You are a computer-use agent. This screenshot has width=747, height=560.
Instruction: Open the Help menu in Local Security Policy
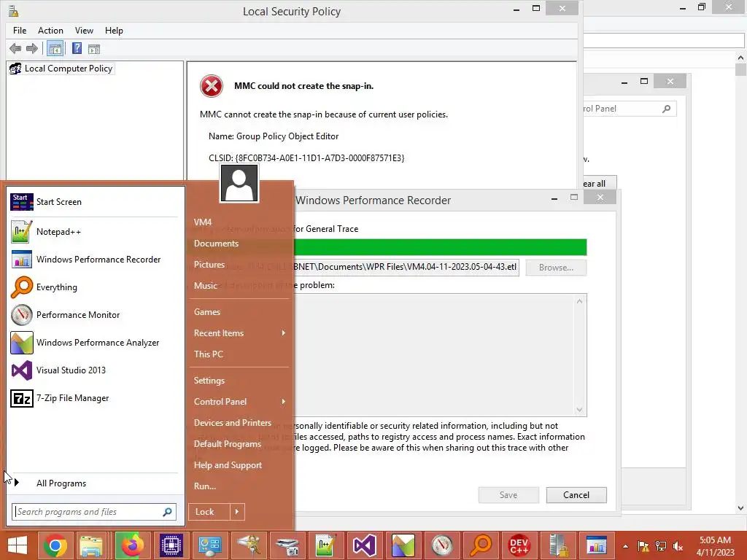point(114,31)
